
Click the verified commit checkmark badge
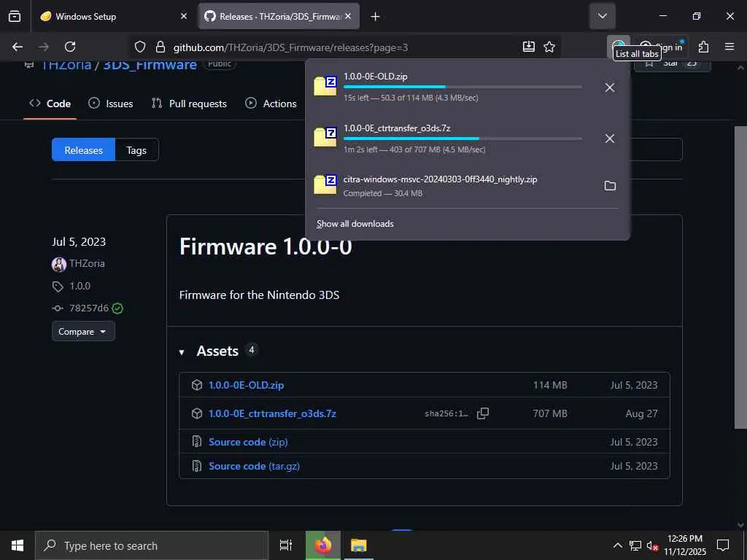click(x=117, y=308)
